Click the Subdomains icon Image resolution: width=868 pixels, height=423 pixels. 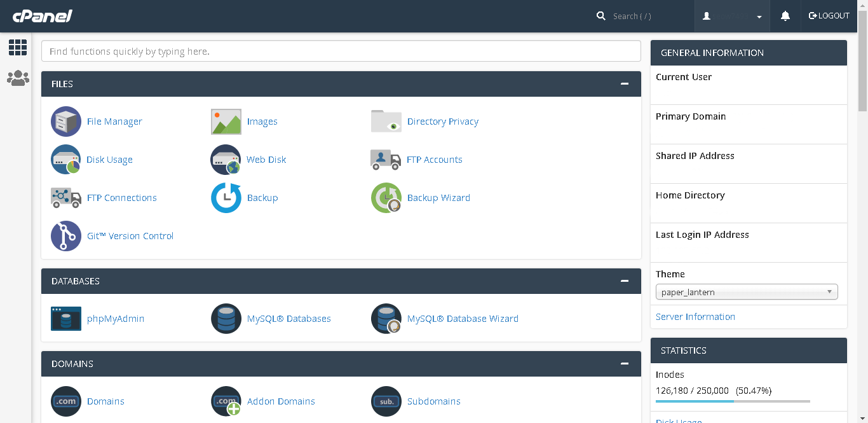pyautogui.click(x=386, y=401)
